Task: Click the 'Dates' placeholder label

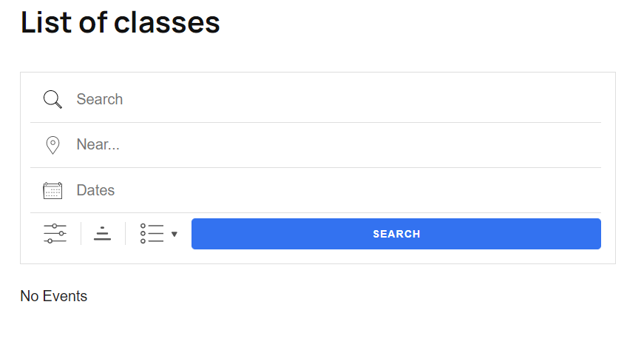Action: (x=96, y=191)
